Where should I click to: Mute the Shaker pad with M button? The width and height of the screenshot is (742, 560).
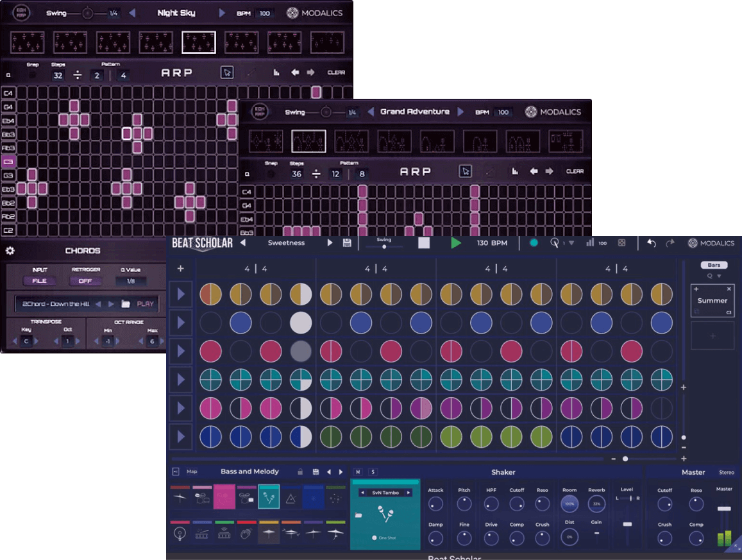(x=358, y=472)
